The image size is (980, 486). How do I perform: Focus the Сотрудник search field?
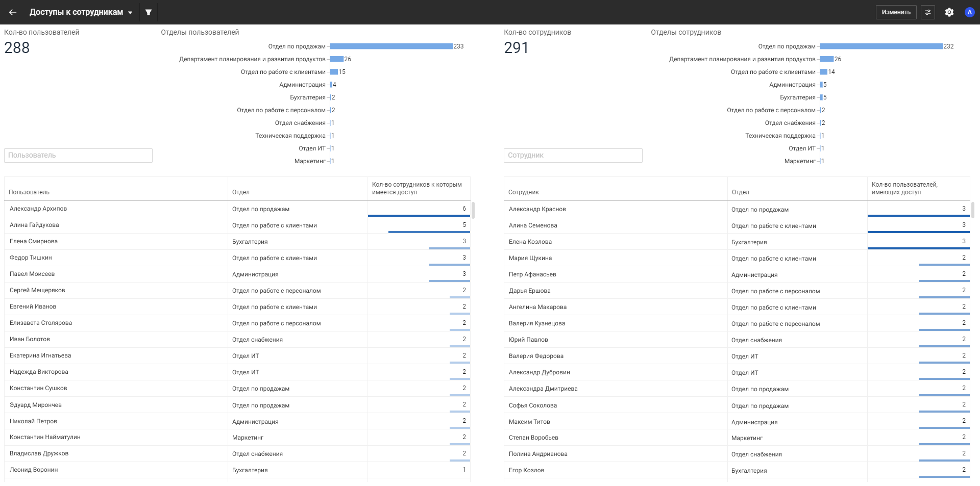click(x=573, y=156)
